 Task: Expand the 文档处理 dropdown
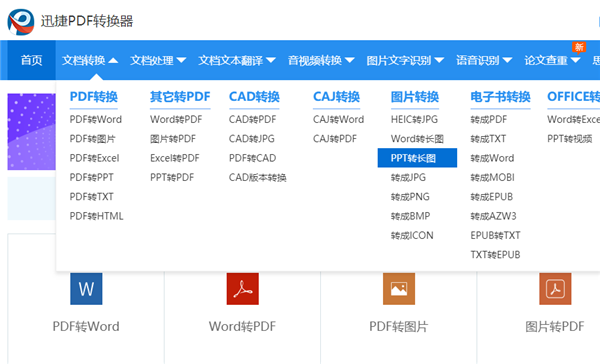pos(158,60)
